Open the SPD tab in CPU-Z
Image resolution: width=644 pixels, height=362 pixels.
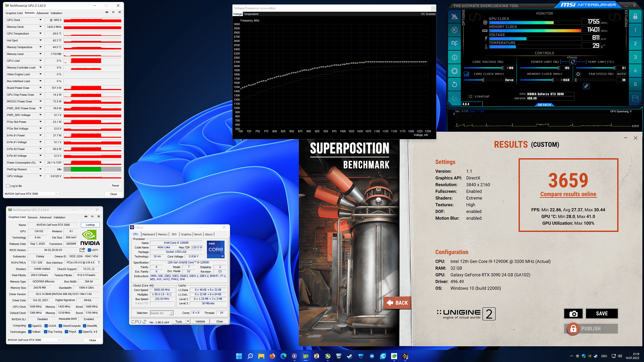(x=174, y=234)
